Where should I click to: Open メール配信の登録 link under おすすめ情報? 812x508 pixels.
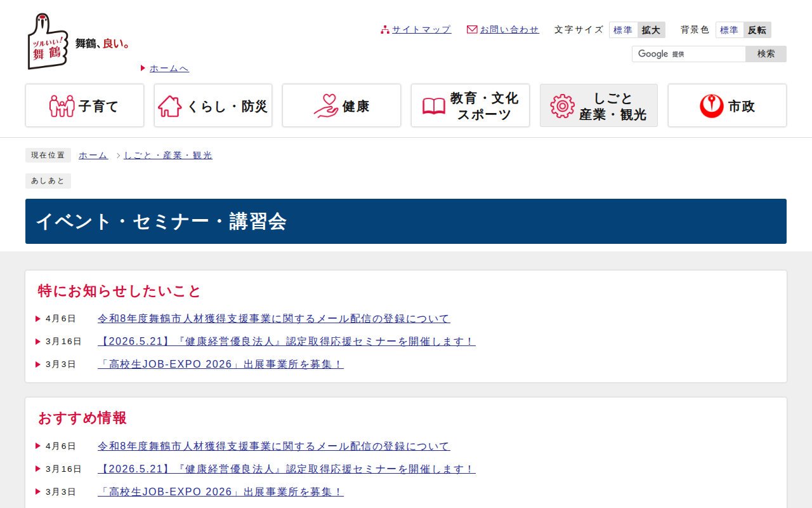click(x=274, y=446)
